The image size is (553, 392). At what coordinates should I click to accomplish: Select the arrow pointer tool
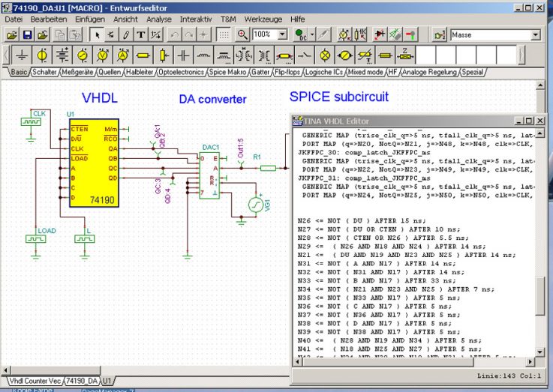(97, 35)
